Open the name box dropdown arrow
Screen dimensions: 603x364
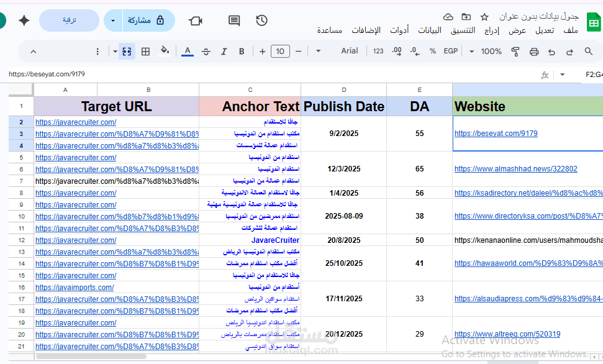(562, 75)
